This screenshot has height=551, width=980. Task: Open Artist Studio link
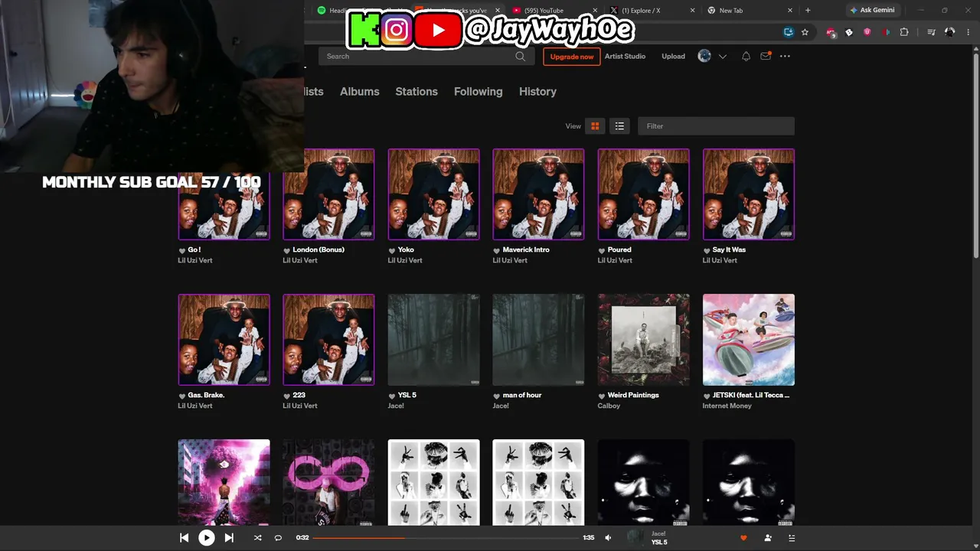[625, 56]
